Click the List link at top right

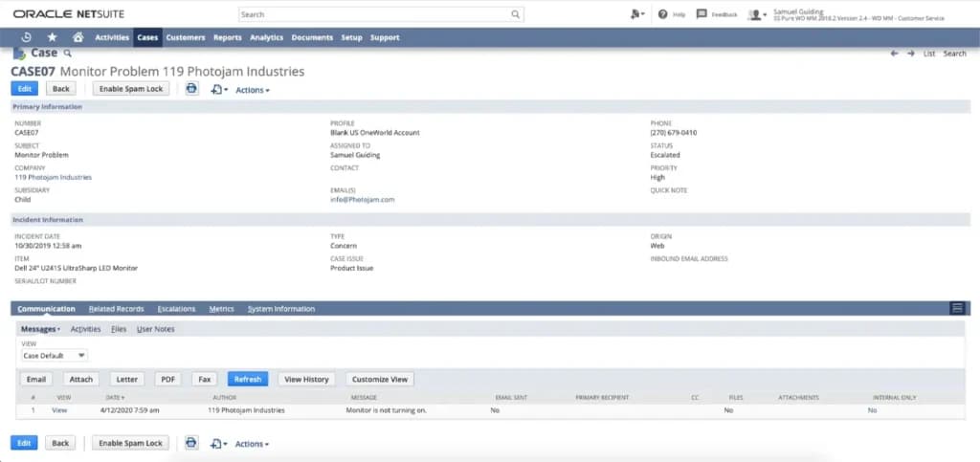929,54
